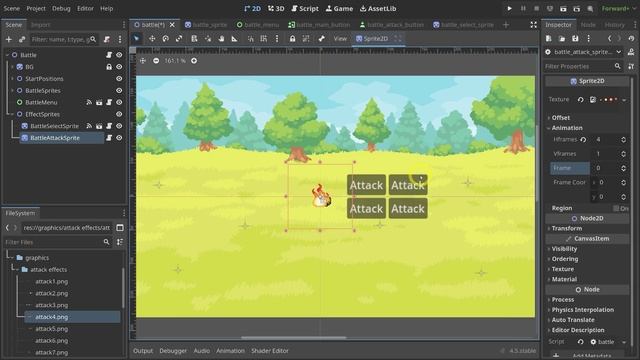Lock the selected node

(x=292, y=38)
